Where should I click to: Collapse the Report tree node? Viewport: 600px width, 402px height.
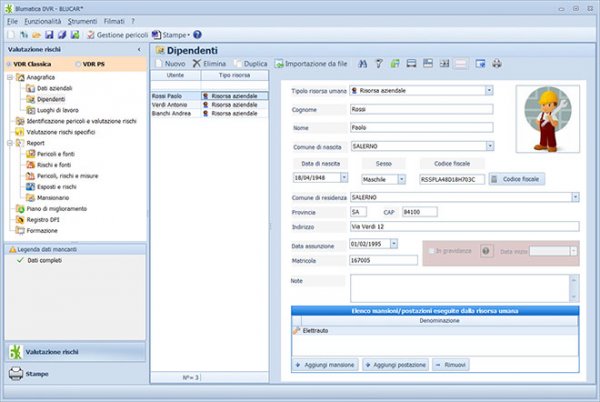pyautogui.click(x=10, y=143)
